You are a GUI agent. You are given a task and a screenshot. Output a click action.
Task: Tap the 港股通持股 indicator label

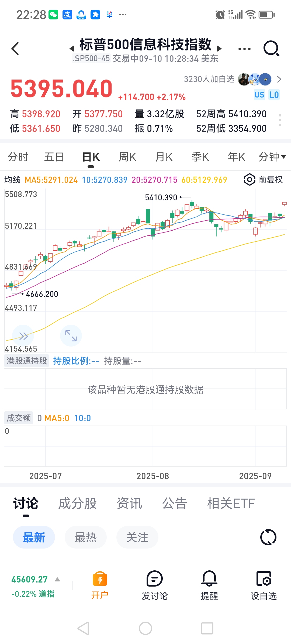click(27, 361)
